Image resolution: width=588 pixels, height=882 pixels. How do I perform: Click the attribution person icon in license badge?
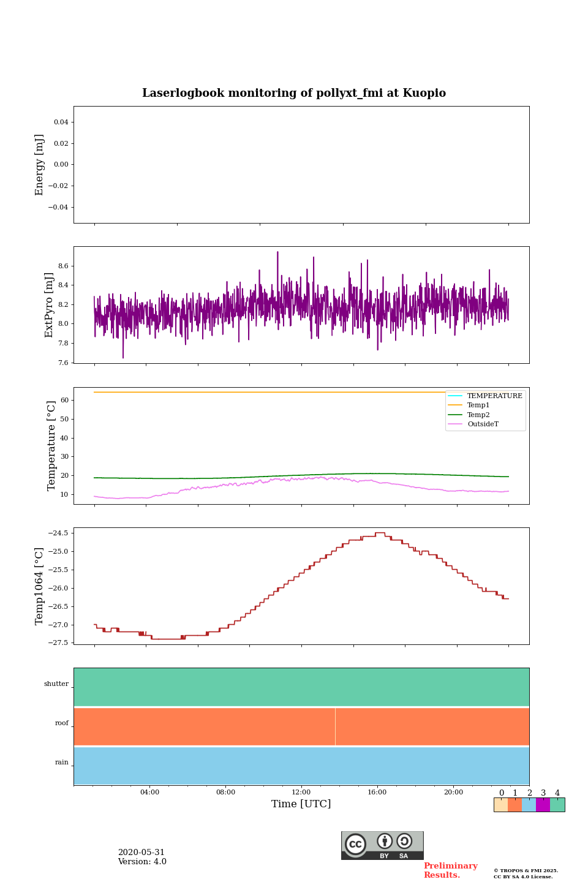(385, 841)
